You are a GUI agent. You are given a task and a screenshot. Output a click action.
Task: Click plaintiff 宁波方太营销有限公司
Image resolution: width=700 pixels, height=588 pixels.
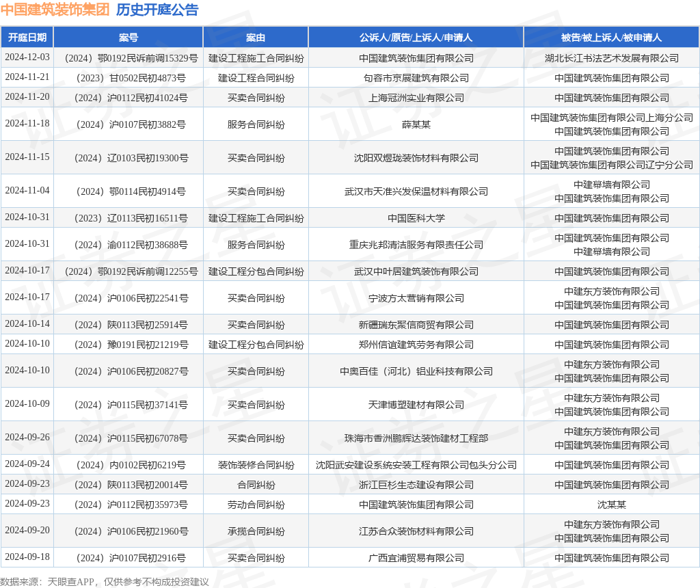tap(416, 299)
